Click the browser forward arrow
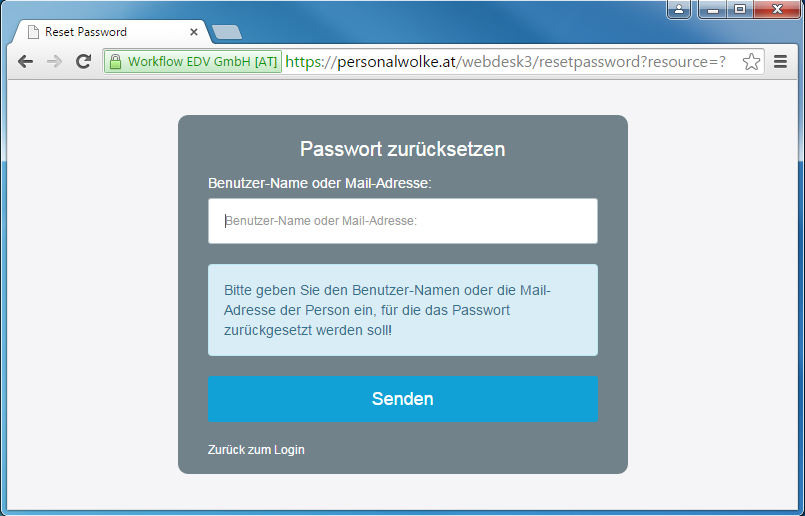The height and width of the screenshot is (516, 805). (54, 62)
